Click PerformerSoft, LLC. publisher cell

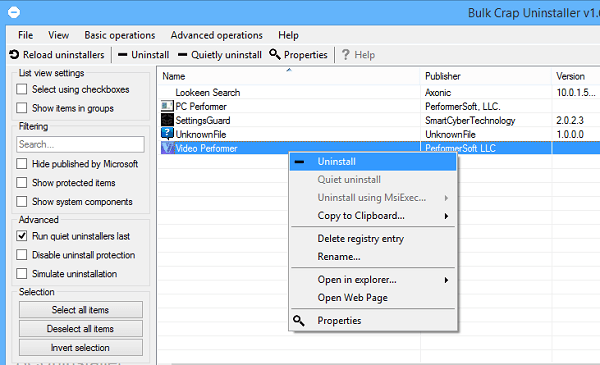coord(463,106)
